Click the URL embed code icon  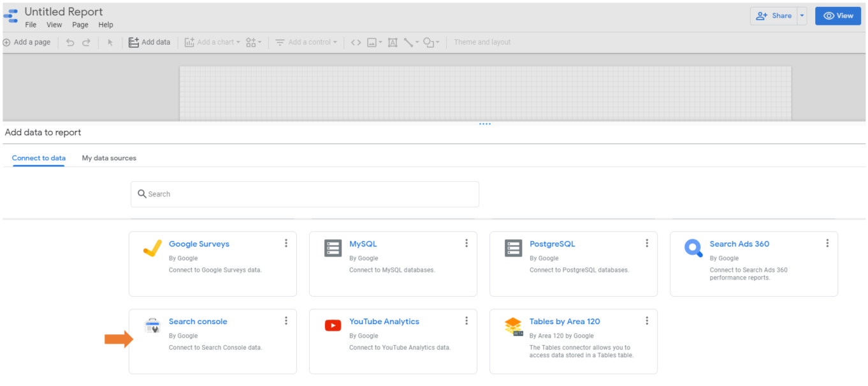[x=356, y=43]
